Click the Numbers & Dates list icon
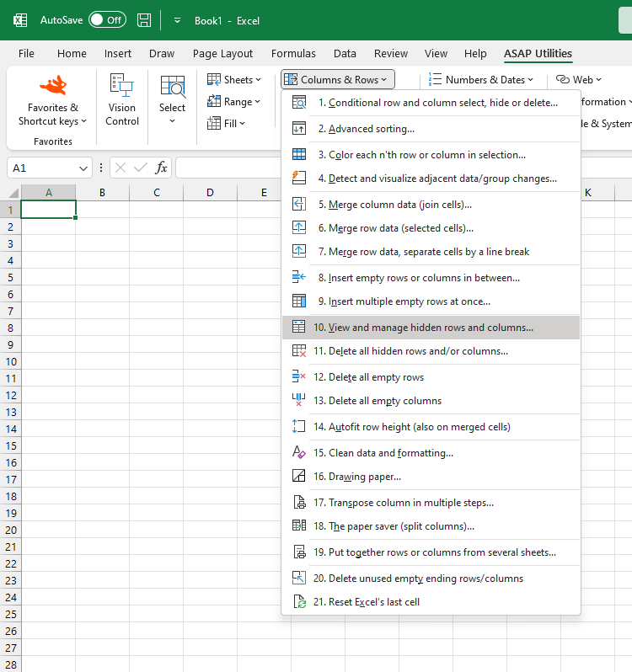Screen dimensions: 632x672 coord(435,80)
